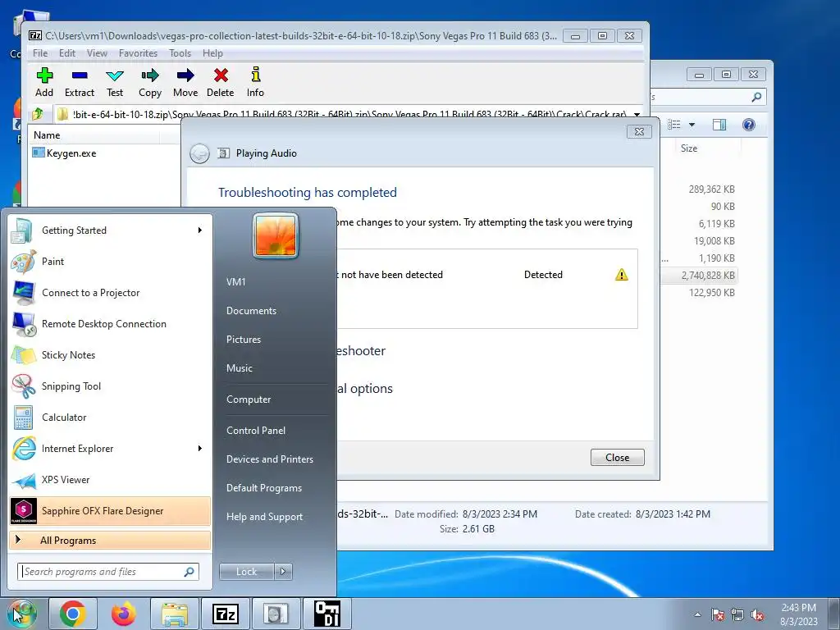Launch Sapphire OFX Flare Designer
Image resolution: width=840 pixels, height=630 pixels.
click(x=110, y=510)
